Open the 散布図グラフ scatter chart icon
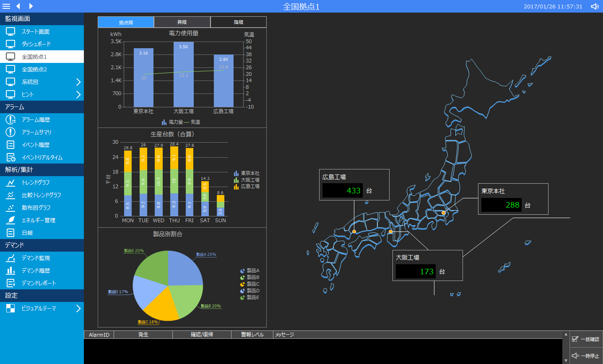 point(10,208)
